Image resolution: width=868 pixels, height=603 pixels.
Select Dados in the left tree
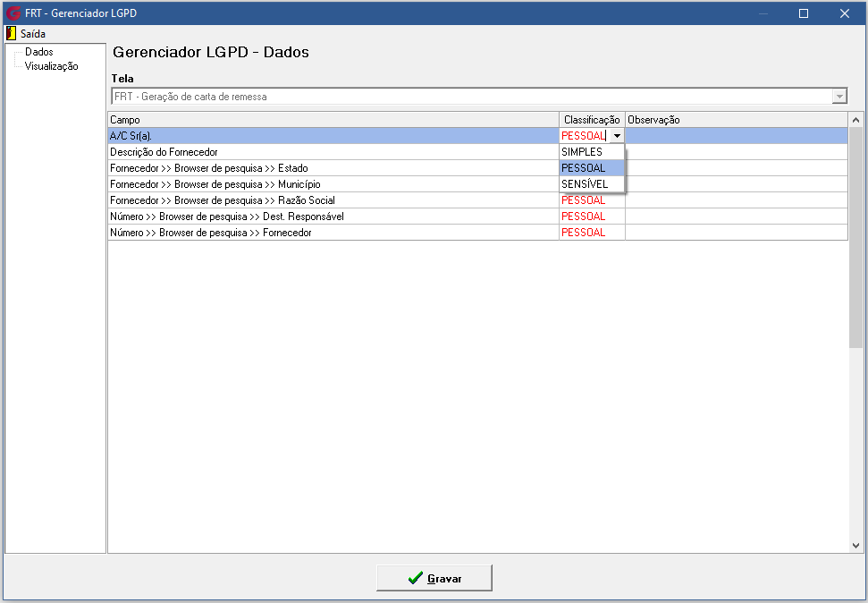[x=38, y=52]
